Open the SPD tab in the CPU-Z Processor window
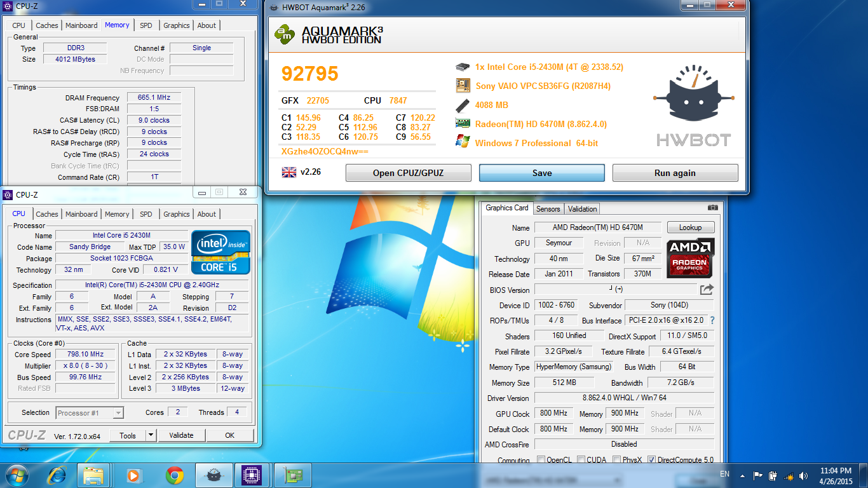868x488 pixels. [x=146, y=214]
